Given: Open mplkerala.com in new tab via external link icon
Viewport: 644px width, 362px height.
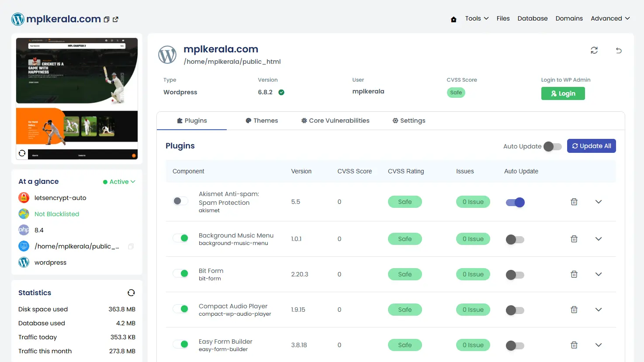Looking at the screenshot, I should pos(115,20).
